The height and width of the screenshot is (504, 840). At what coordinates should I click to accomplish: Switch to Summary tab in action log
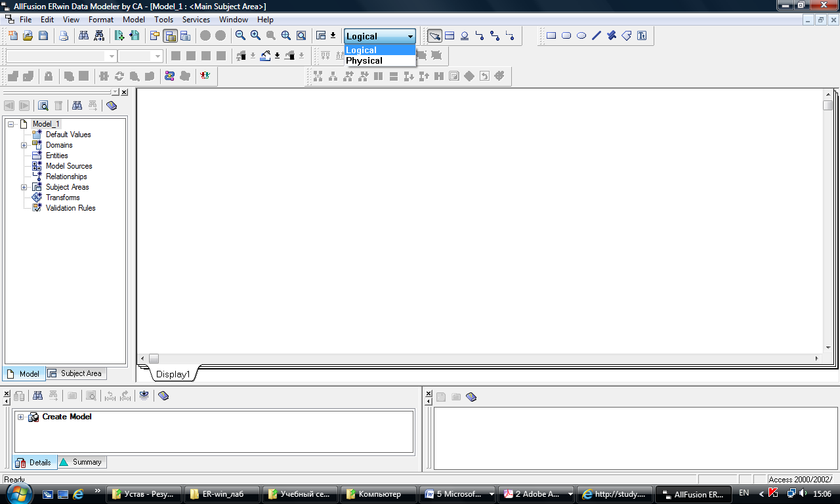coord(81,462)
